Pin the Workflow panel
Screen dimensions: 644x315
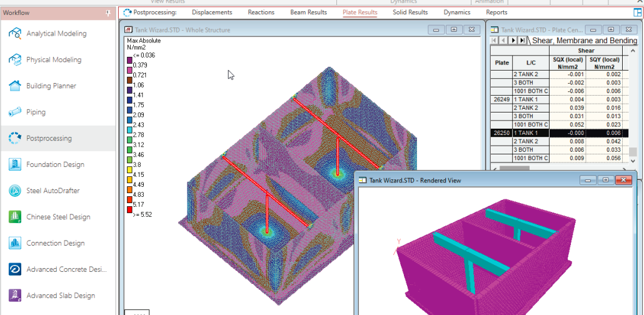pyautogui.click(x=108, y=13)
